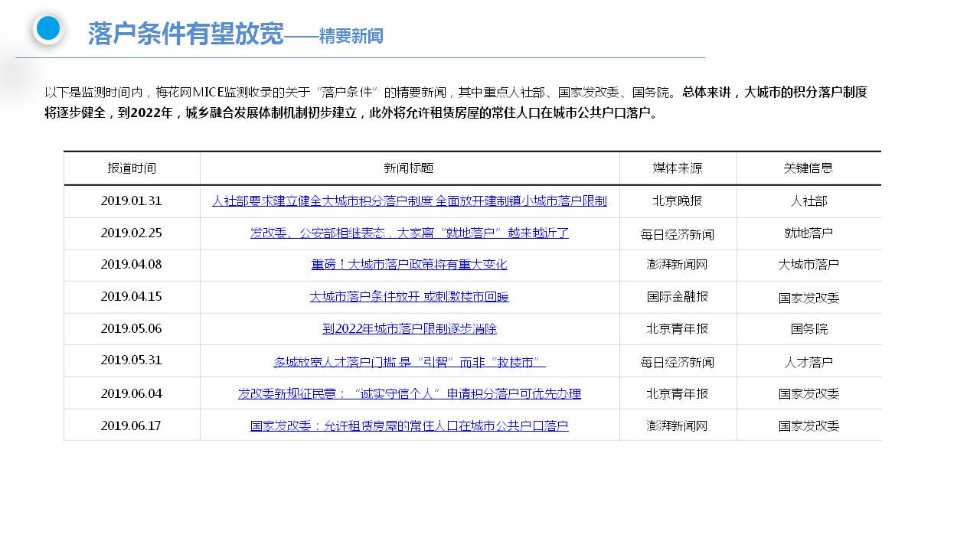This screenshot has width=980, height=551.
Task: Open link 重磅！大城市落户政策将有重大变化
Action: pos(409,265)
